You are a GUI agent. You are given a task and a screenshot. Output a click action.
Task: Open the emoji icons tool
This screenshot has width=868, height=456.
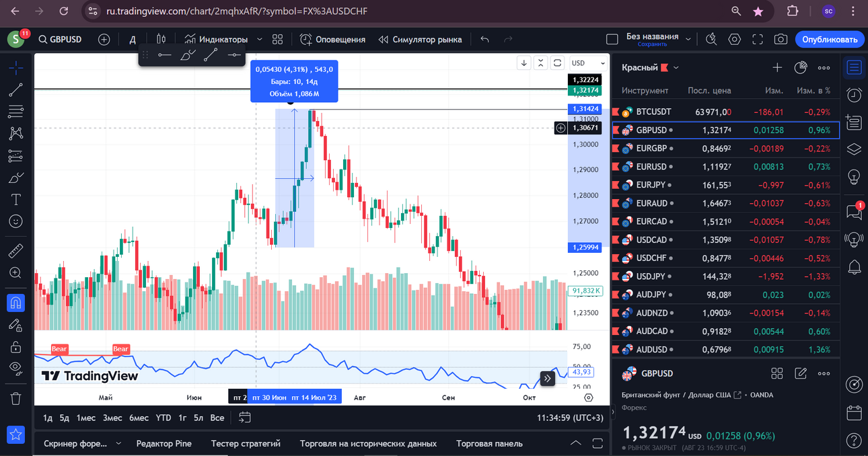(16, 221)
